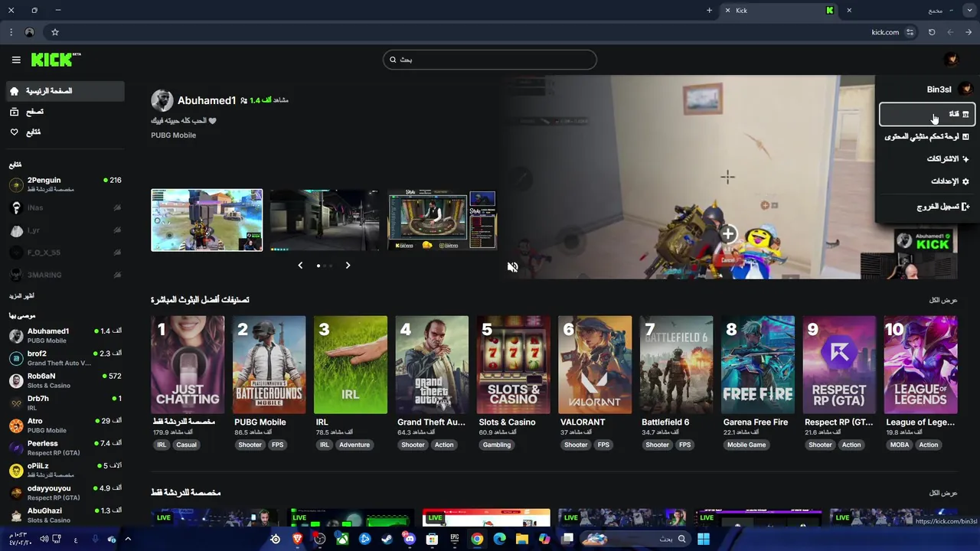Click the Gambling tag under Slots & Casino

pos(497,445)
